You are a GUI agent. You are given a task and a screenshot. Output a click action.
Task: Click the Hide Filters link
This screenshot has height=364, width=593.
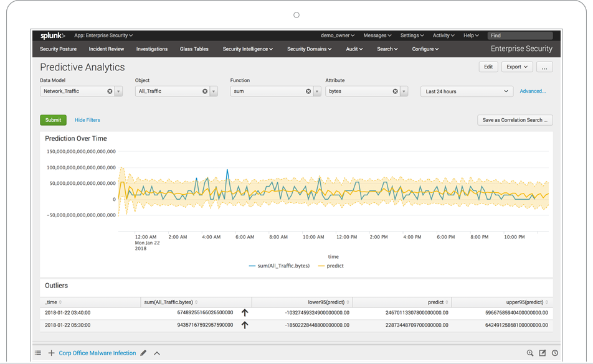(x=87, y=120)
